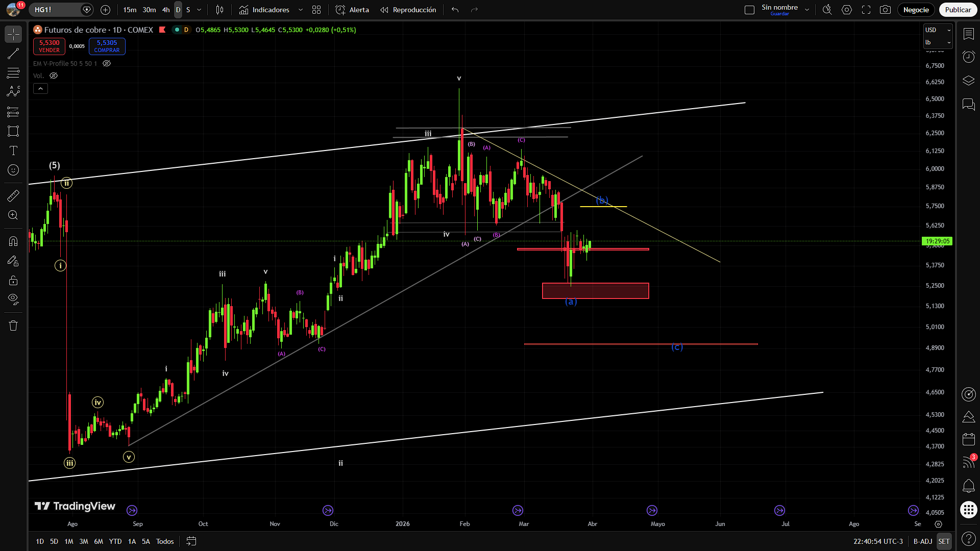Take a chart snapshot with camera icon
This screenshot has width=980, height=551.
coord(886,10)
